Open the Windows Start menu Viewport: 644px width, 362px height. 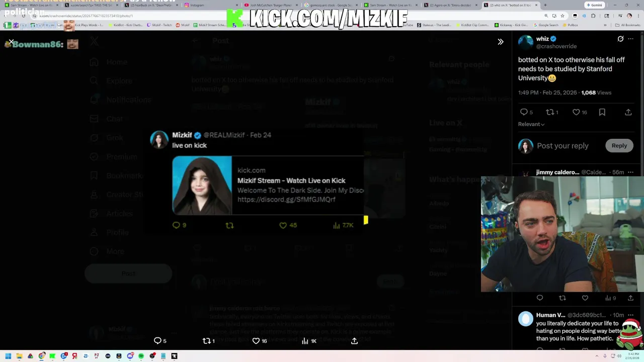[x=8, y=356]
